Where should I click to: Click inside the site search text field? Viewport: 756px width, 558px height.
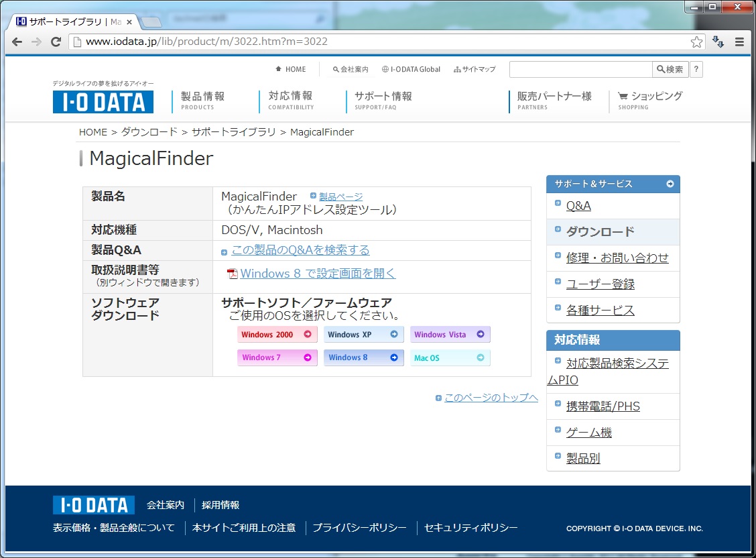point(580,69)
